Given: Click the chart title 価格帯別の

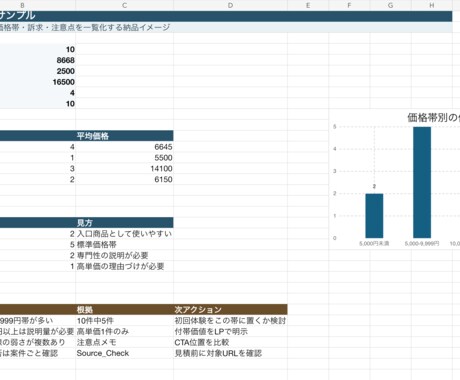Looking at the screenshot, I should 433,117.
